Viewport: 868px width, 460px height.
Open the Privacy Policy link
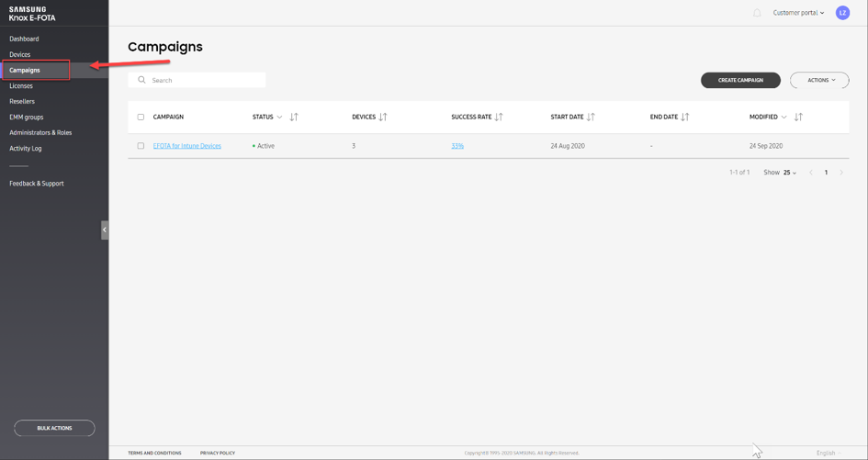tap(218, 453)
